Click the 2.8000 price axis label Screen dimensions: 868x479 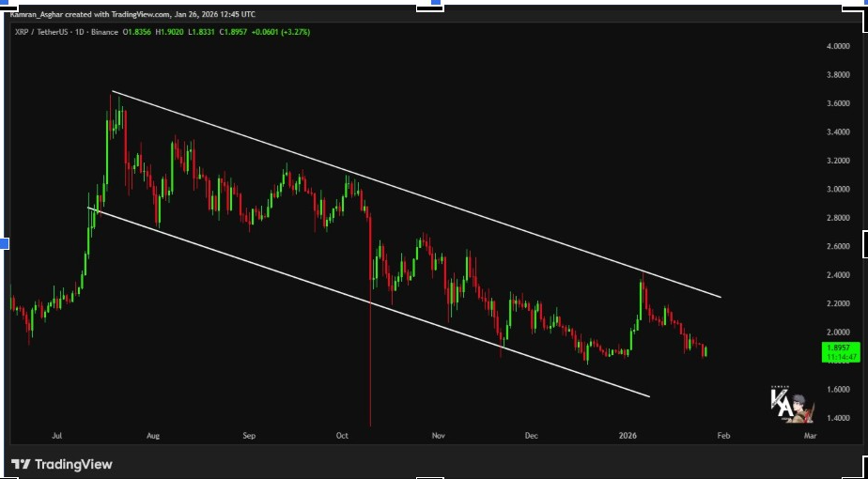pos(838,218)
